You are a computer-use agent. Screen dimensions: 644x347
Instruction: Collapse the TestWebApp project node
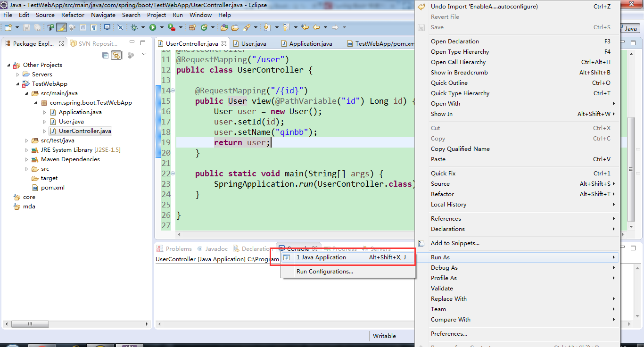18,84
